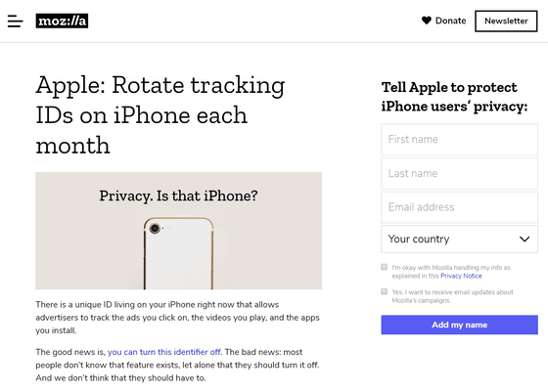Open the Your country dropdown
Viewport: 548px width, 392px height.
pos(459,239)
